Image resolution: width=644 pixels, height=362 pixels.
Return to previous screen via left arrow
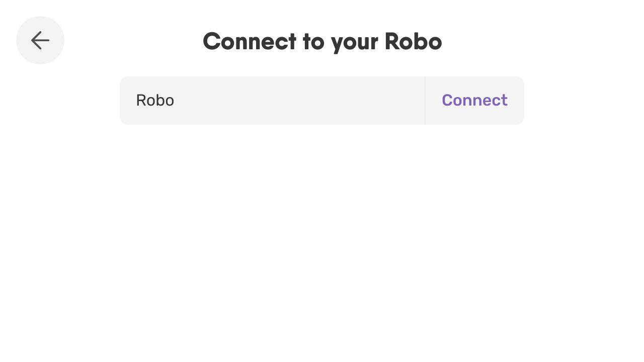click(40, 40)
